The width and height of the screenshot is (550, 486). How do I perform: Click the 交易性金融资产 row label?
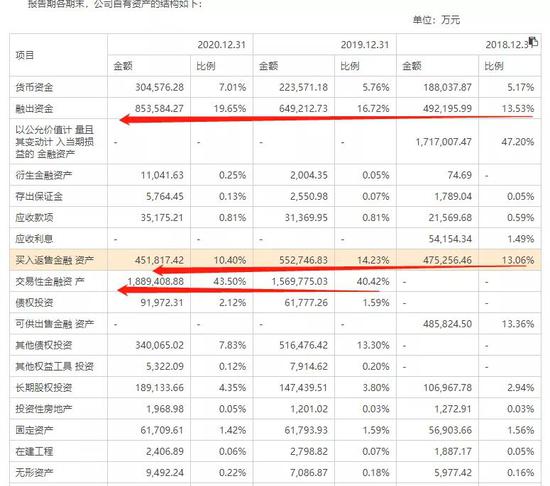point(50,282)
